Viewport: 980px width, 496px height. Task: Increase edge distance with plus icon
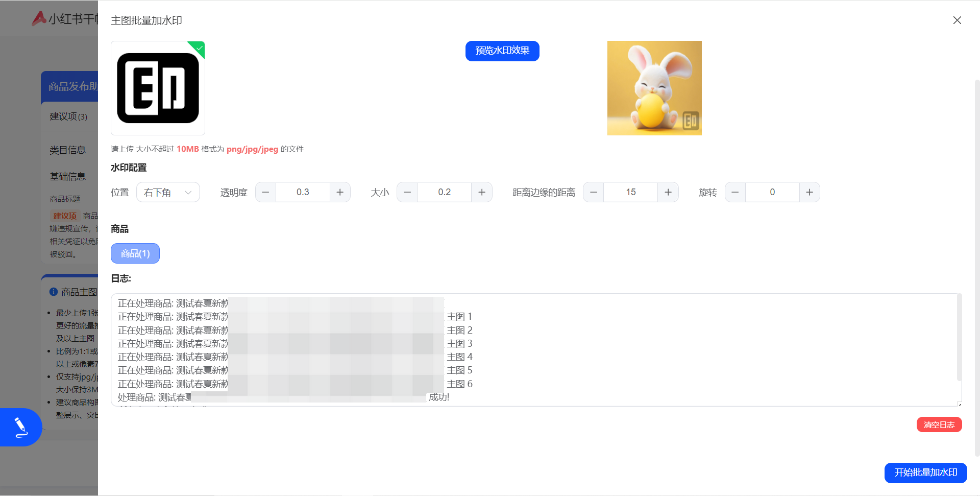(x=668, y=192)
